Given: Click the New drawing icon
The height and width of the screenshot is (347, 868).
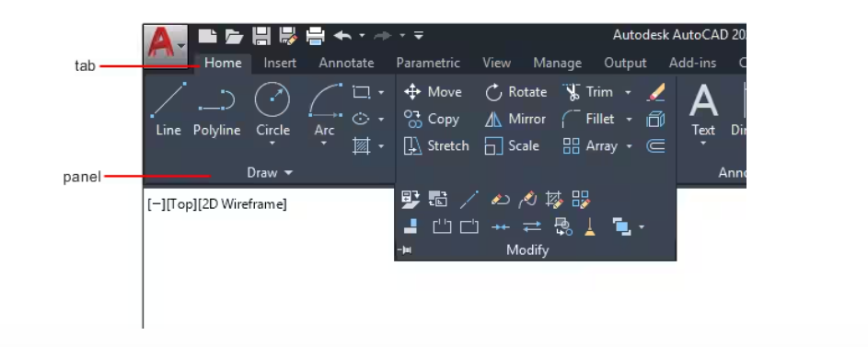Looking at the screenshot, I should pos(208,36).
